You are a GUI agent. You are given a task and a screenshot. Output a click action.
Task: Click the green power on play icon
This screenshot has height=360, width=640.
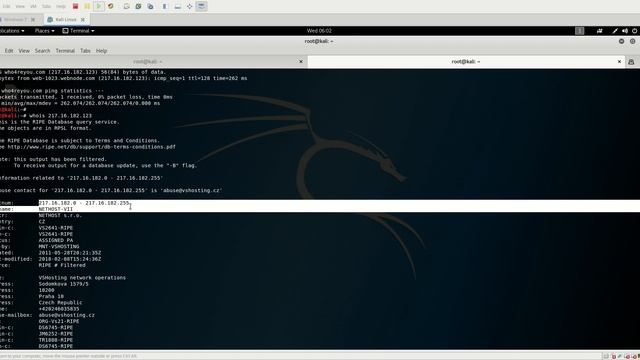98,6
